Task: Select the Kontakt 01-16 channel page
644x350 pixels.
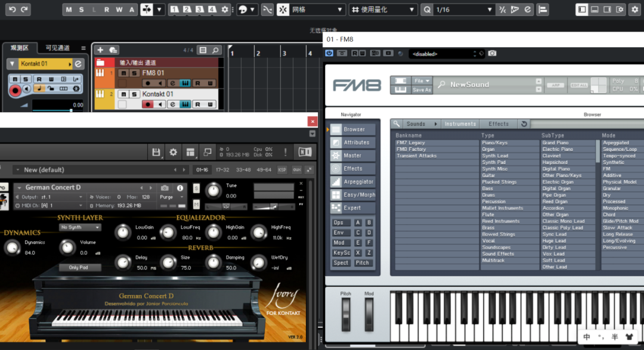Action: click(202, 170)
